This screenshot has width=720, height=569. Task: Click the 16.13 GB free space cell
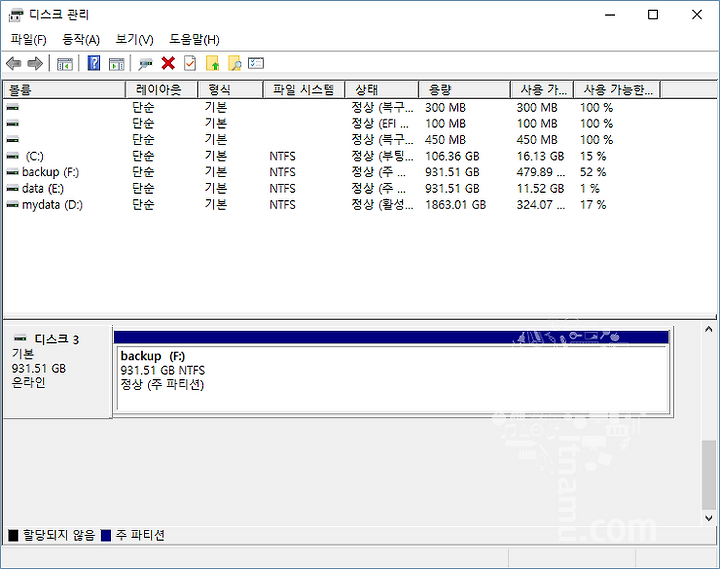(540, 156)
